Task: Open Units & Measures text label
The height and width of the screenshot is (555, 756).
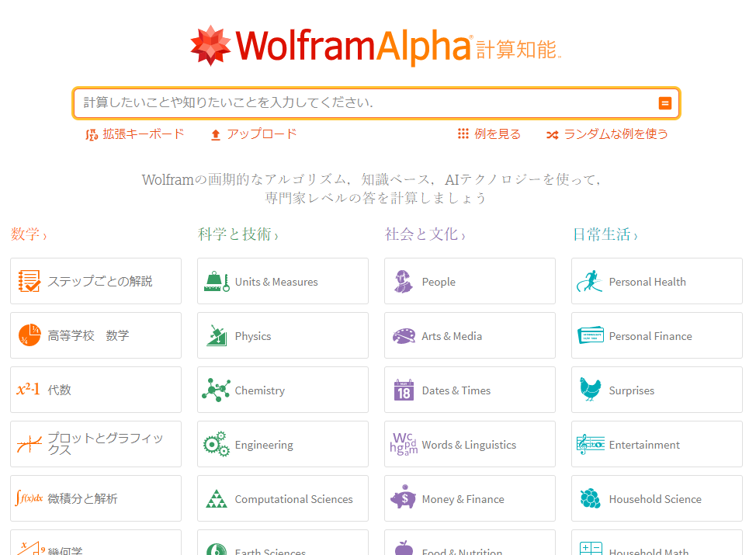Action: pos(276,282)
